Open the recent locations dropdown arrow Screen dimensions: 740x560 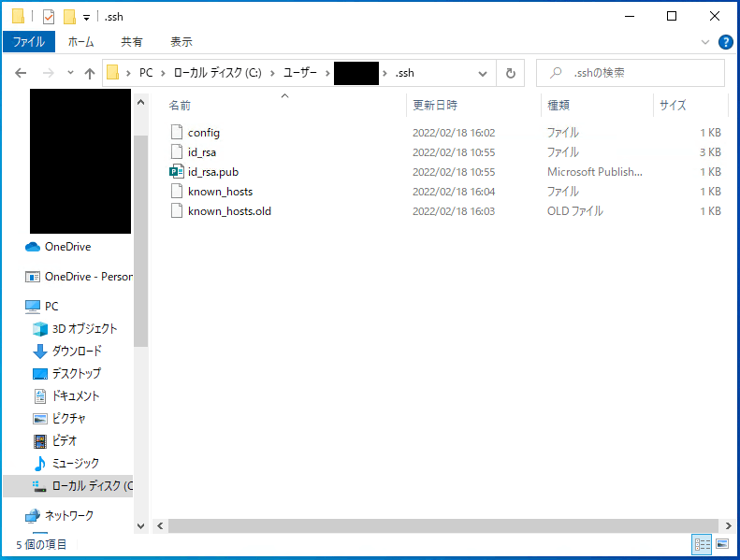(x=70, y=73)
